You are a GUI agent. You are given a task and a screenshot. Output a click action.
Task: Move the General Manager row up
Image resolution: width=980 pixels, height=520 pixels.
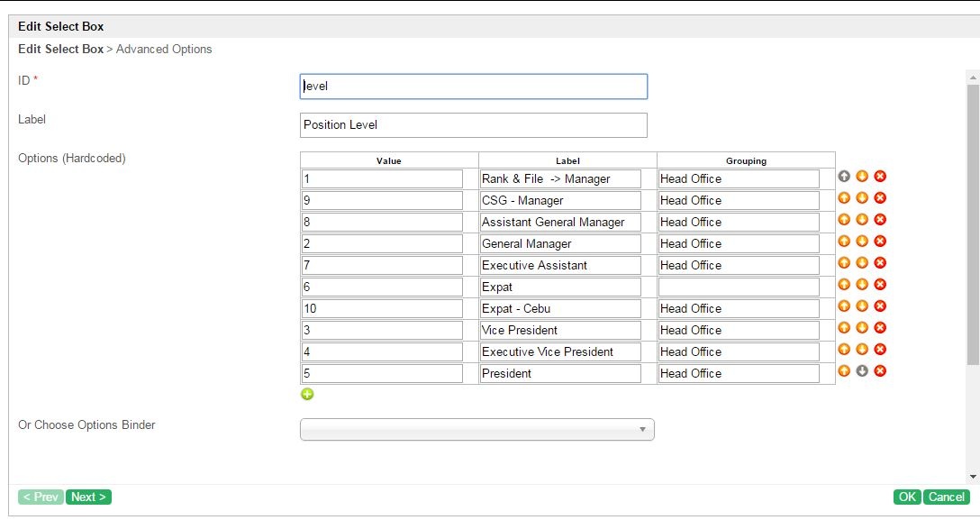(x=844, y=242)
